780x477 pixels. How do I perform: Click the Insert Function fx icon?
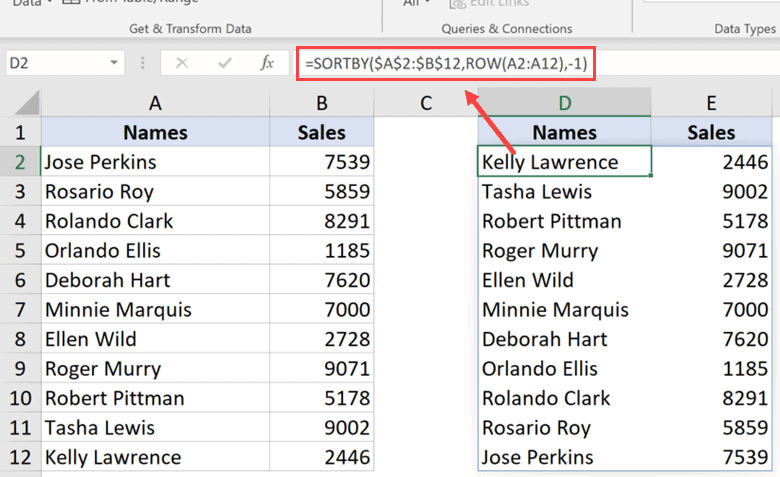(x=267, y=63)
